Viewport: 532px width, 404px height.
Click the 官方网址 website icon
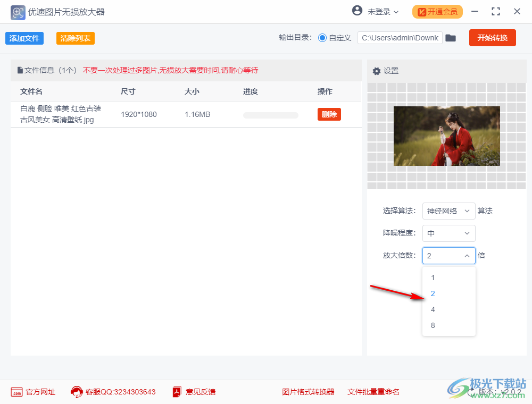(x=16, y=392)
